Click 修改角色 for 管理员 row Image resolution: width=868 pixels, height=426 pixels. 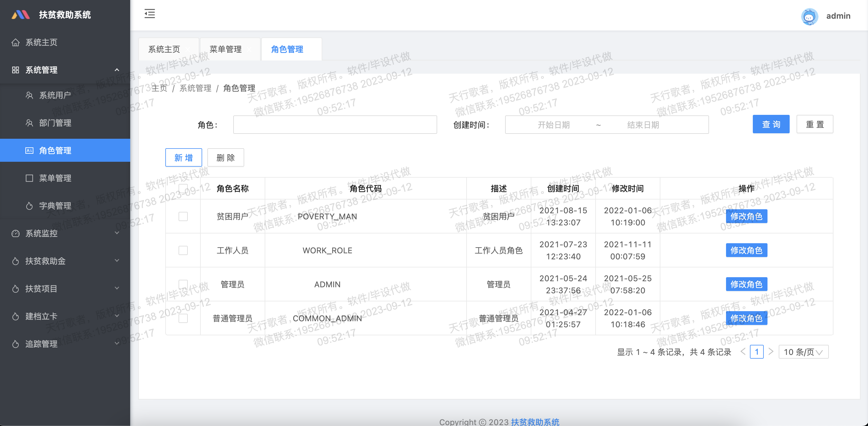pyautogui.click(x=746, y=284)
